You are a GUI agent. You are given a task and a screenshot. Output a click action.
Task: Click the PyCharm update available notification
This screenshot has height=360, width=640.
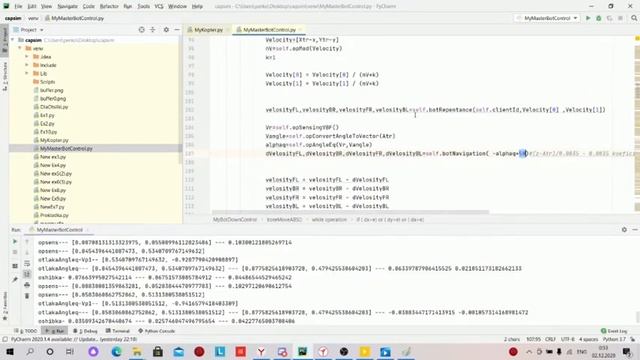coord(73,340)
